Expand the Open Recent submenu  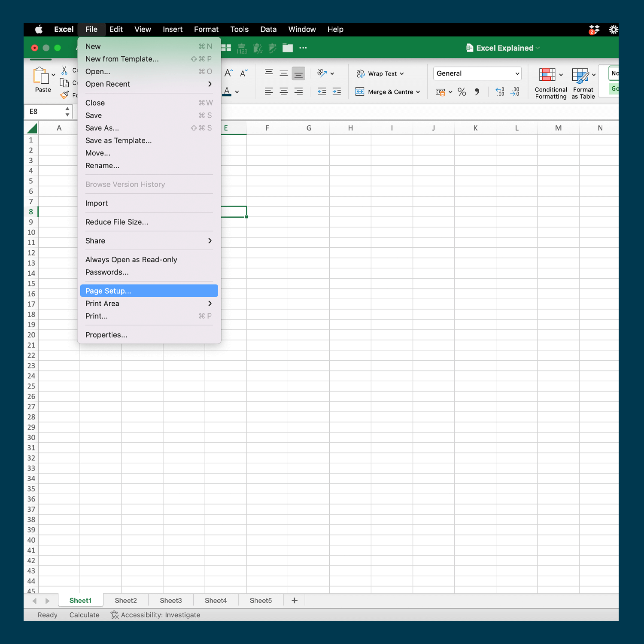[149, 84]
